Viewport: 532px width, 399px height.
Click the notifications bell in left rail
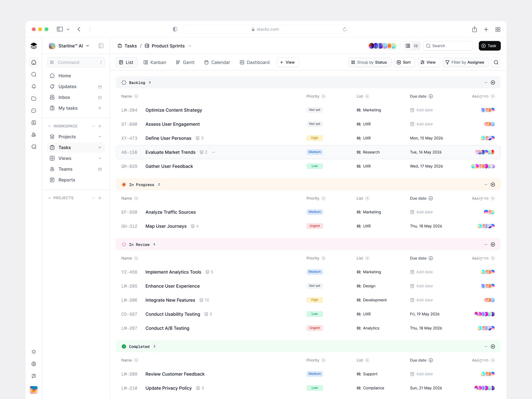click(34, 87)
